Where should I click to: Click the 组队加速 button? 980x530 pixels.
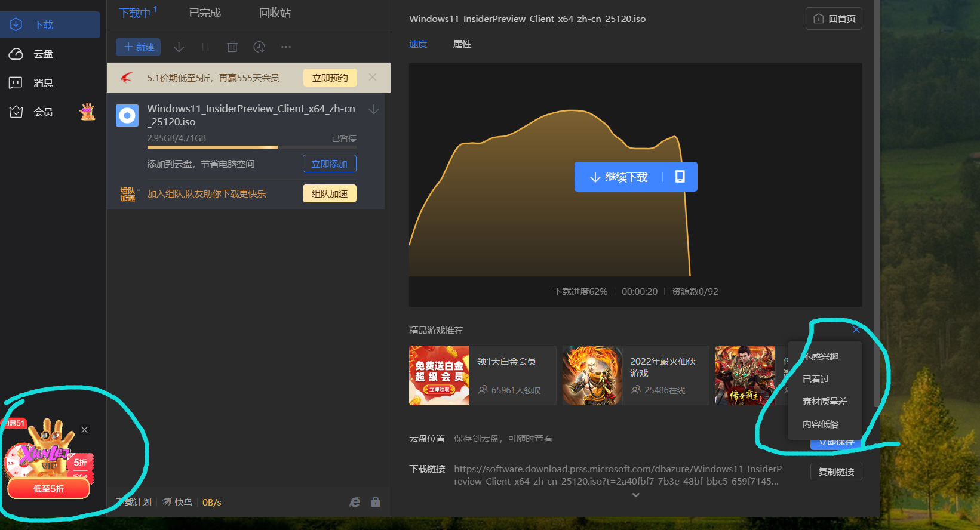330,193
